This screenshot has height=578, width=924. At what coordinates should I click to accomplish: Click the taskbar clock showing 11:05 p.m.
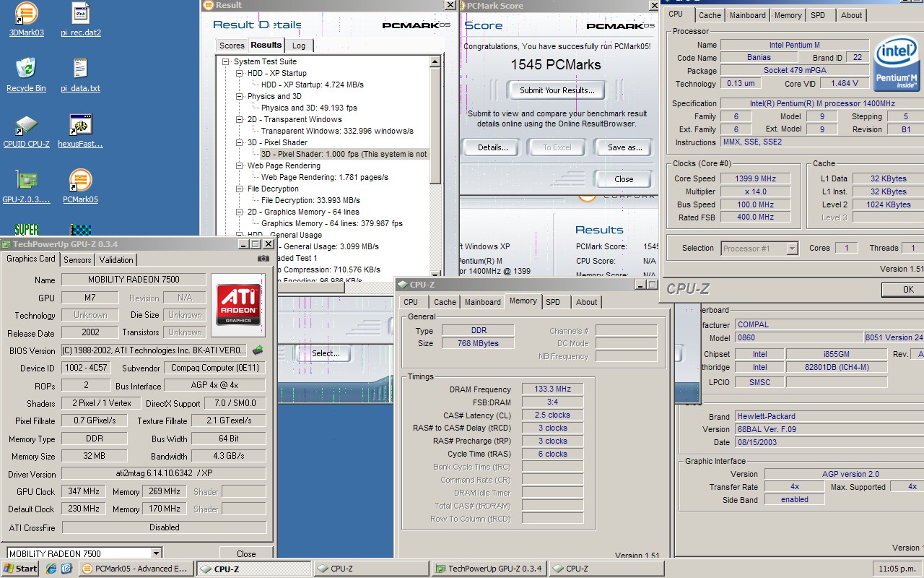tap(896, 569)
